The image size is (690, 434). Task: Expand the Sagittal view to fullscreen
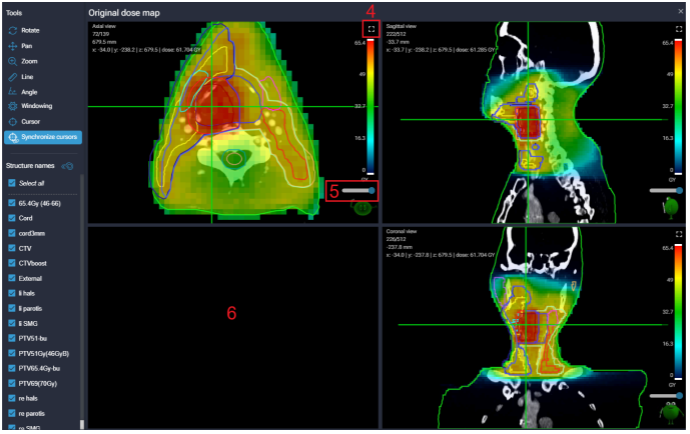tap(678, 30)
